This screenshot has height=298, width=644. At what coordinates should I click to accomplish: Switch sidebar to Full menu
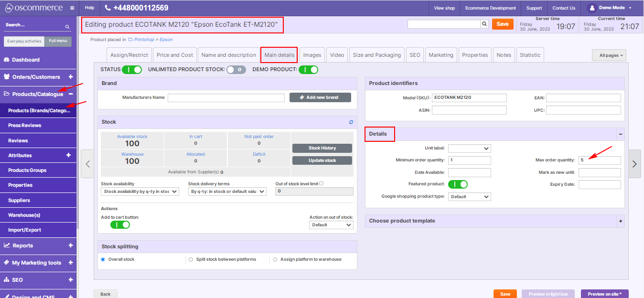coord(58,41)
